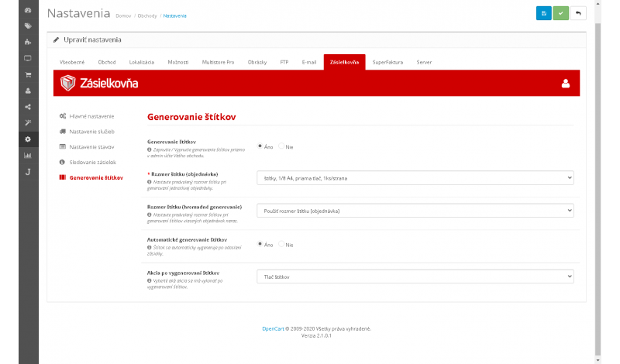Click the green checkmark save button
This screenshot has height=364, width=620.
(x=560, y=13)
